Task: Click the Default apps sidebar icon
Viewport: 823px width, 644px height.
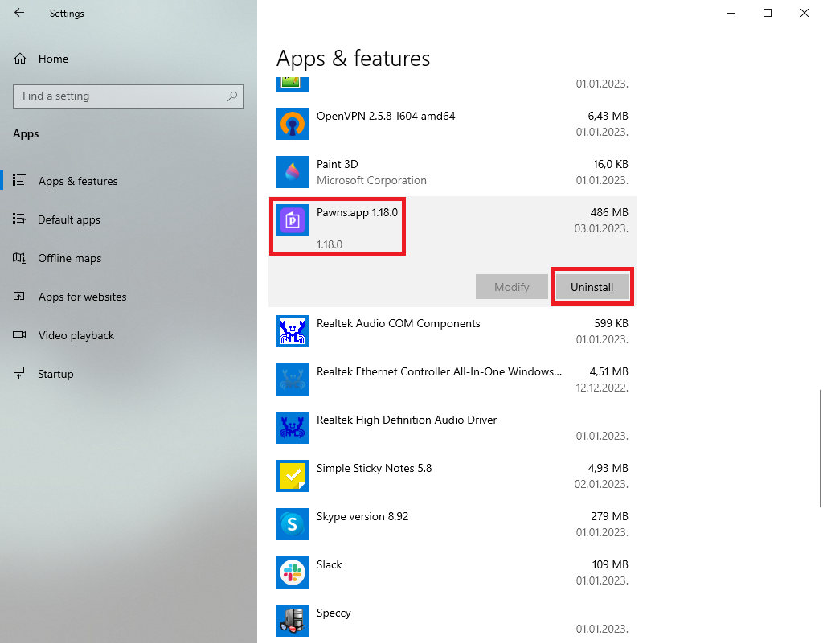Action: coord(19,219)
